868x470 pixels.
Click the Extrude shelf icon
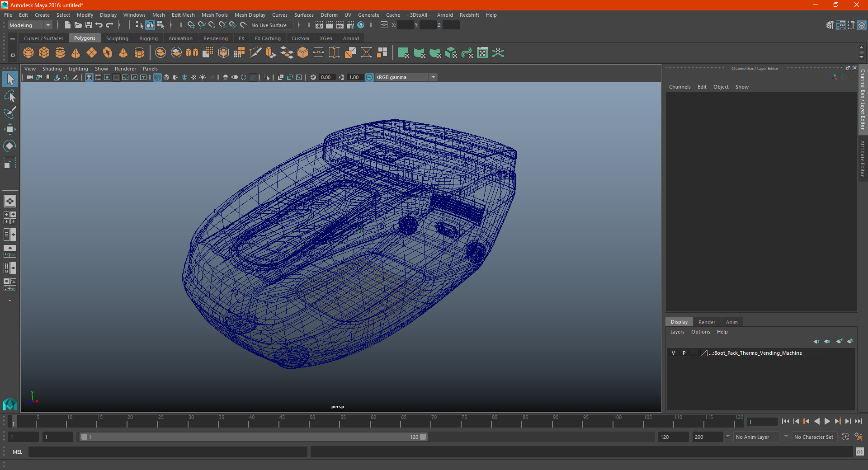[271, 53]
